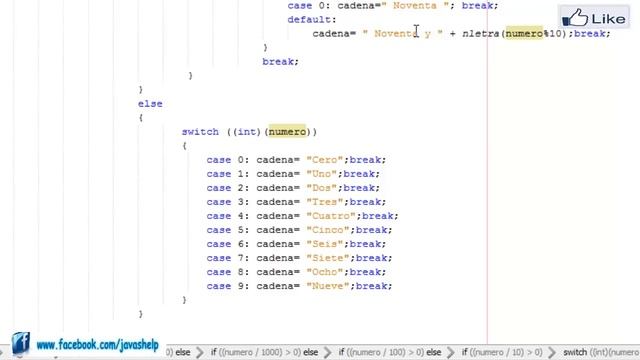Screen dimensions: 640x360
Task: Place cursor on the "Dos" string
Action: coord(322,188)
